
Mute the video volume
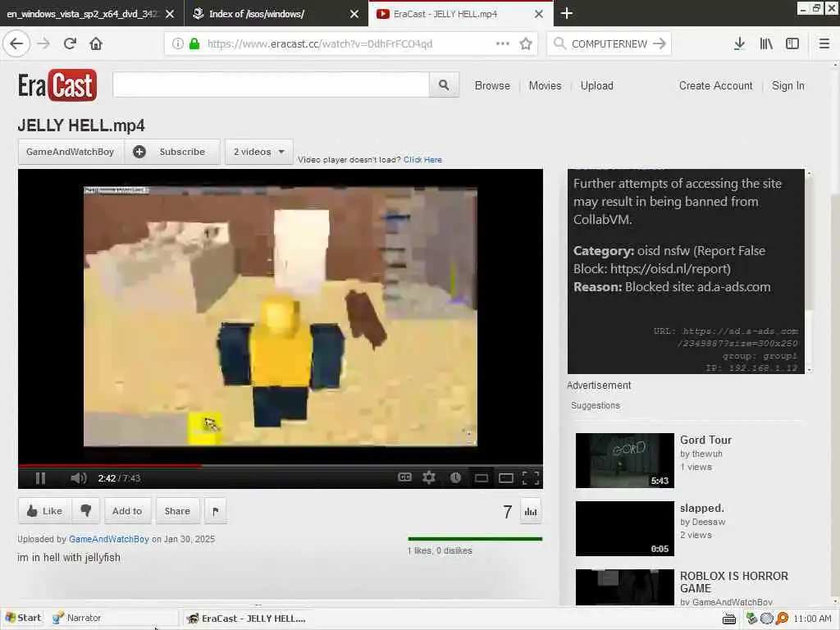78,478
